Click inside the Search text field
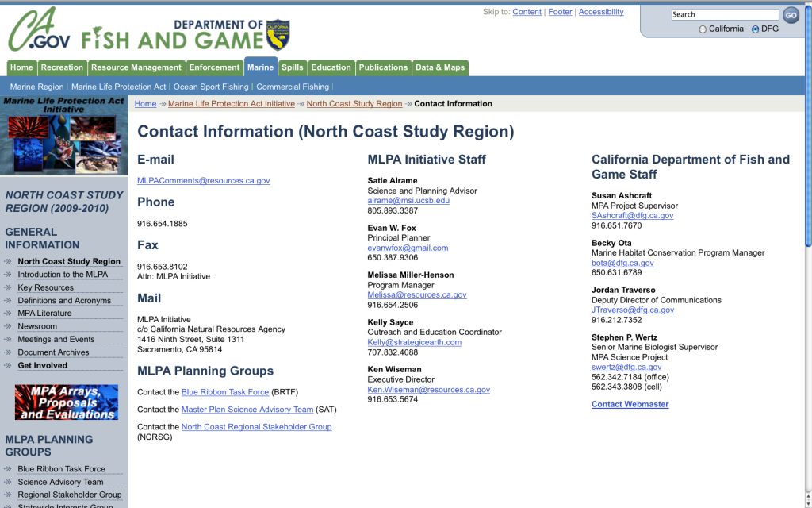This screenshot has width=812, height=508. click(x=725, y=14)
